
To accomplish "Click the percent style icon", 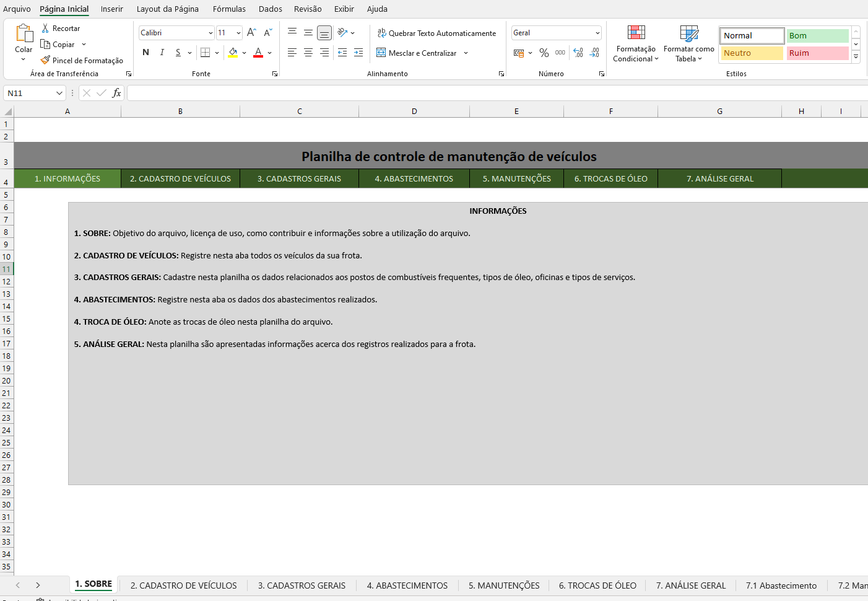I will [544, 53].
